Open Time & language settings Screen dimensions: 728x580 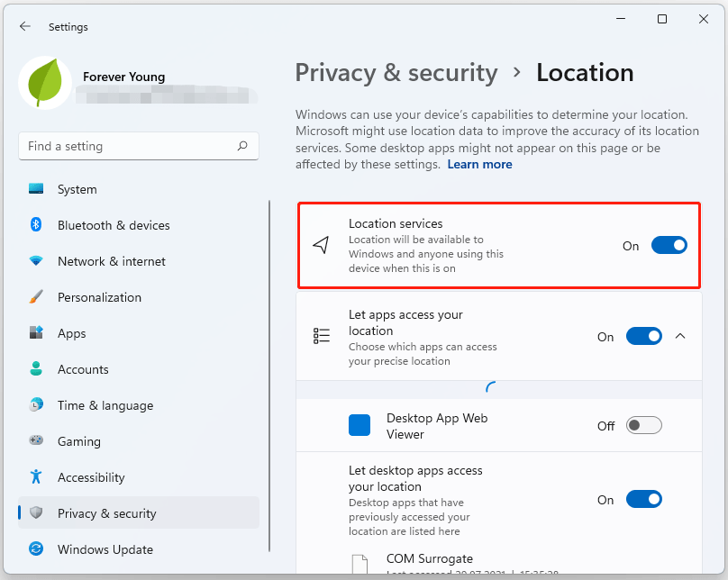(x=139, y=405)
